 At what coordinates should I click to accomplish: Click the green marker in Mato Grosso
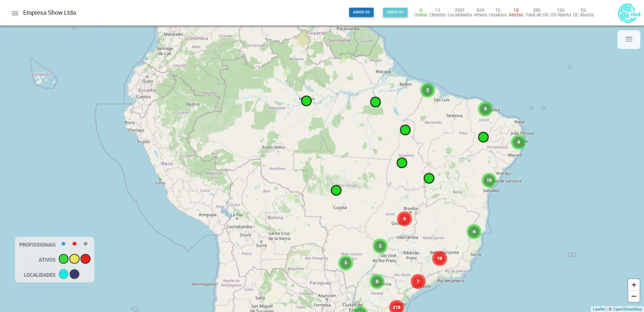[x=336, y=190]
